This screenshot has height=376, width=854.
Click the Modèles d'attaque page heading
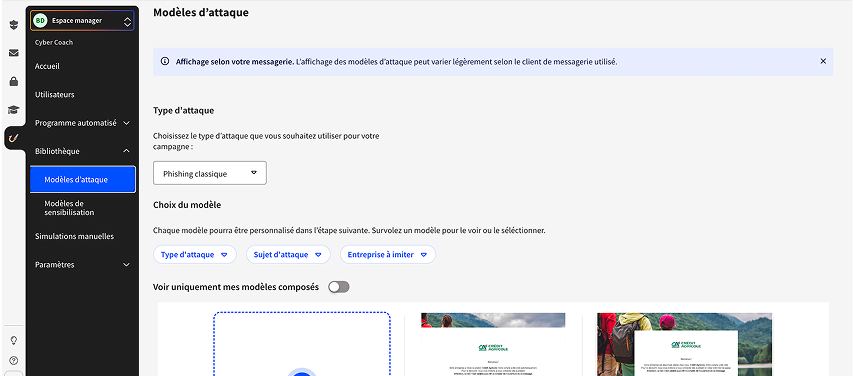click(x=200, y=12)
